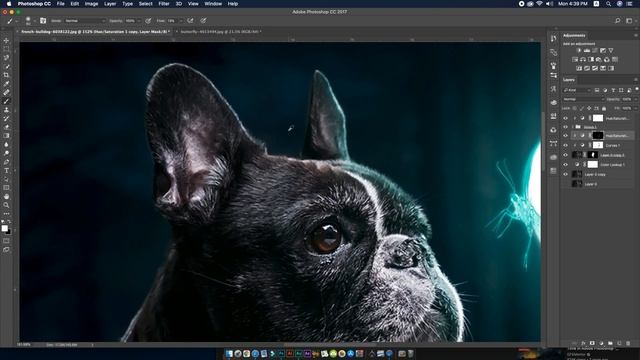The width and height of the screenshot is (640, 360).
Task: Select the Move tool
Action: coord(6,40)
